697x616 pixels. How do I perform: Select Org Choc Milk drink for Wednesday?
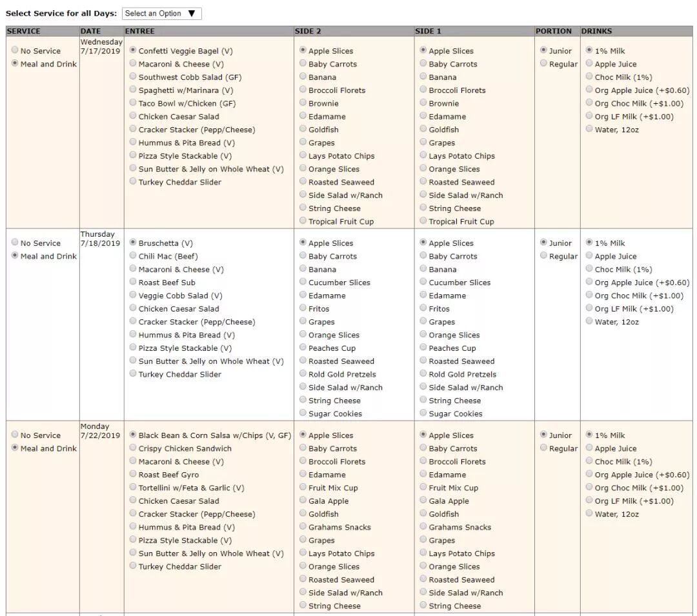coord(589,102)
